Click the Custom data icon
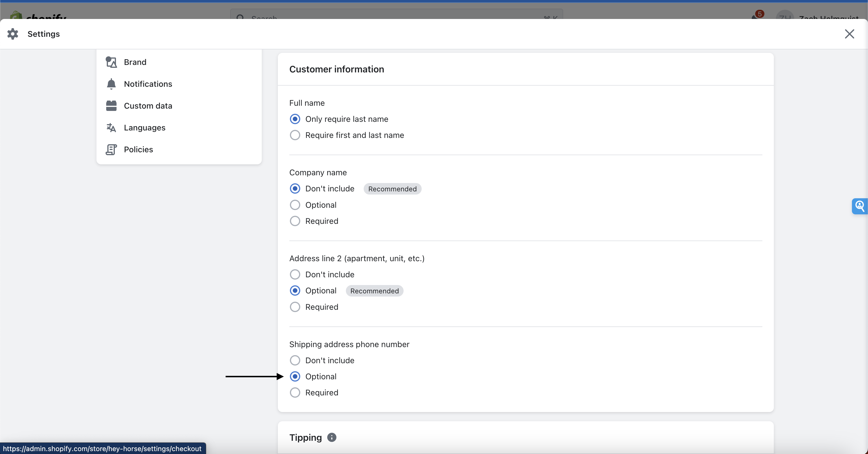The image size is (868, 454). pyautogui.click(x=111, y=105)
